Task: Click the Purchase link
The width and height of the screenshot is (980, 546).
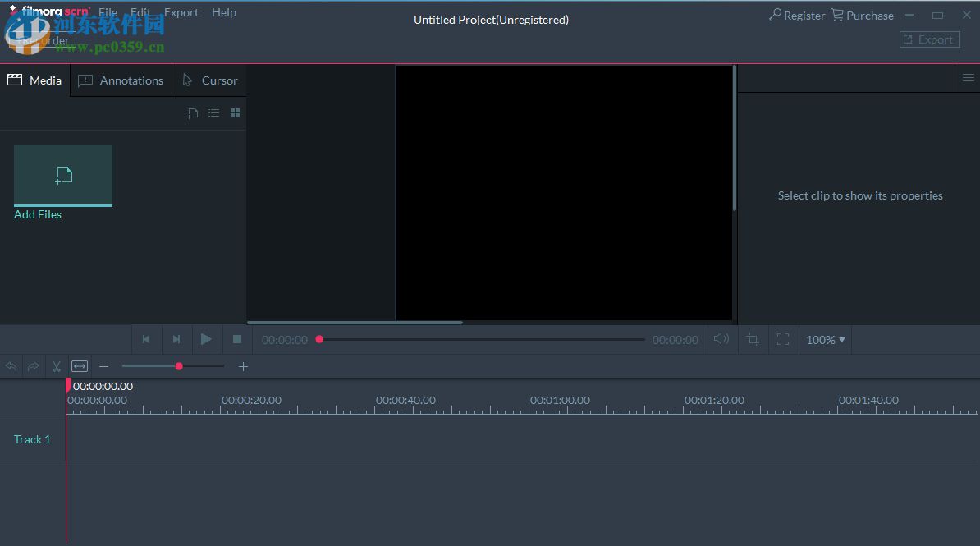Action: pyautogui.click(x=863, y=15)
